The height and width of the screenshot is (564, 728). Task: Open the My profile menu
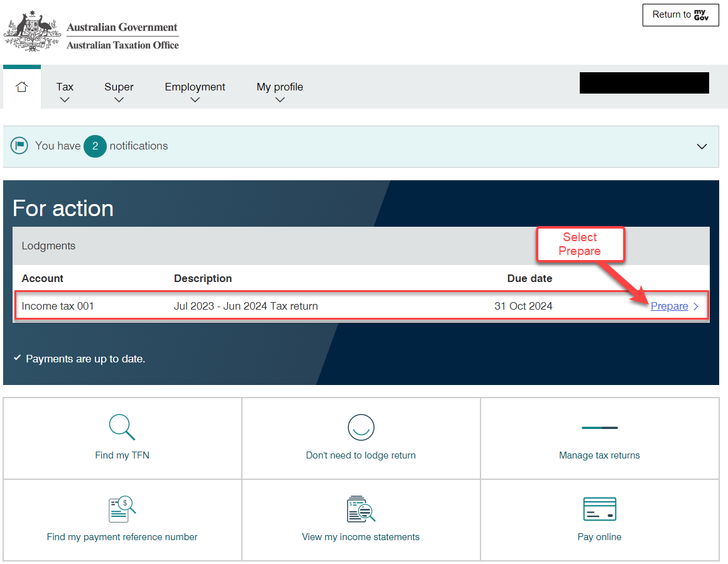[x=280, y=93]
